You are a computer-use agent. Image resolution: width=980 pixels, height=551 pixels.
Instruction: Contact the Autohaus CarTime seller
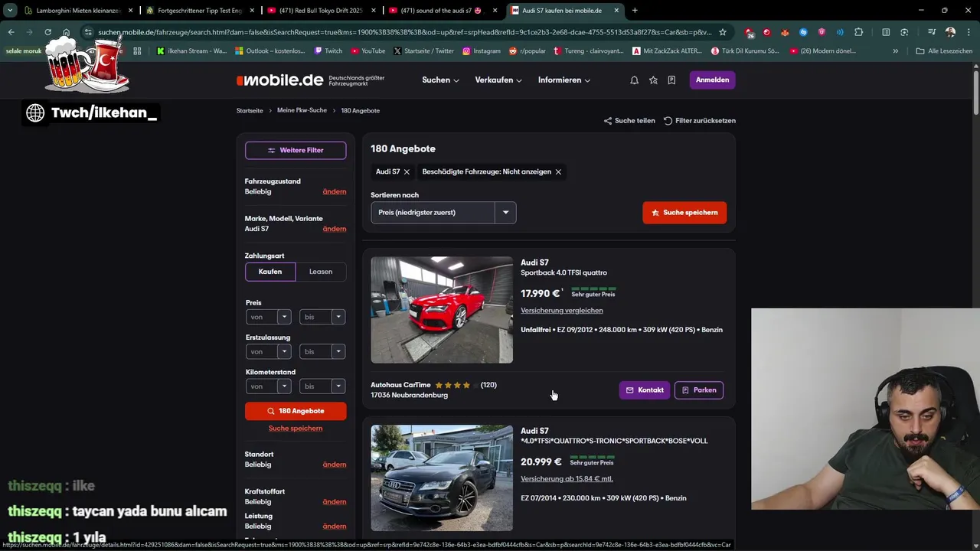pyautogui.click(x=645, y=390)
